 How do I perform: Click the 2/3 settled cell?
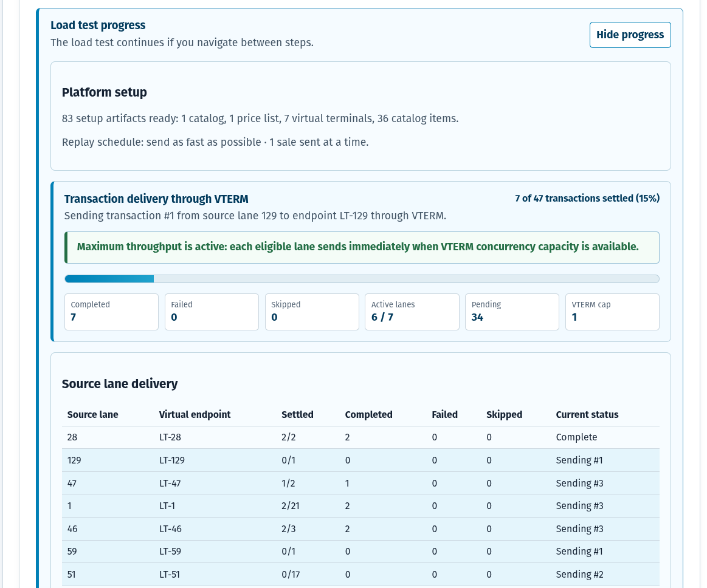point(289,529)
